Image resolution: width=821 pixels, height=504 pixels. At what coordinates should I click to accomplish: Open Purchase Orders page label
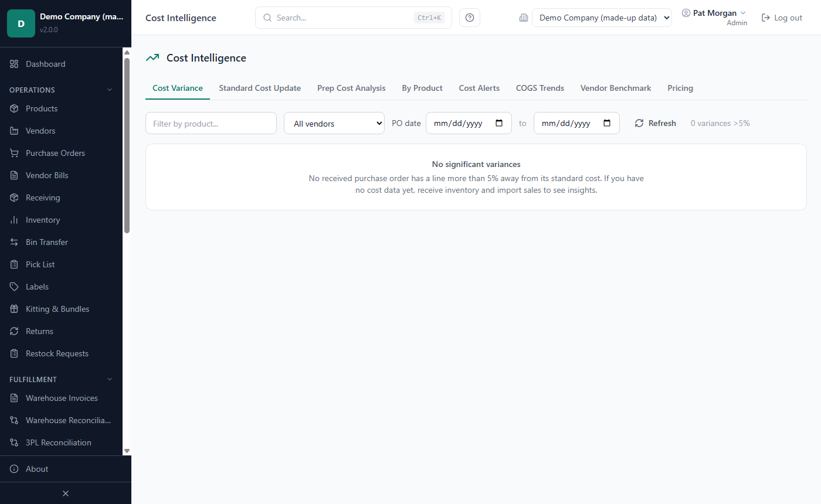[x=55, y=153]
